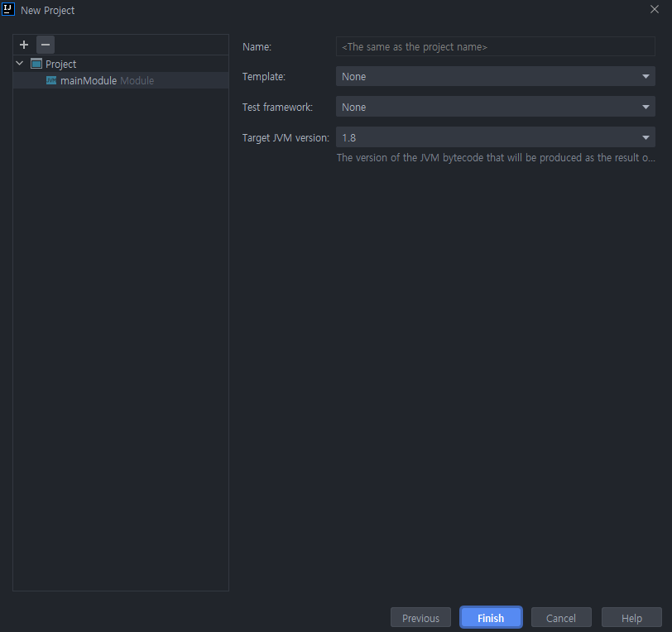The image size is (672, 632).
Task: Click the Target JVM version label
Action: [286, 138]
